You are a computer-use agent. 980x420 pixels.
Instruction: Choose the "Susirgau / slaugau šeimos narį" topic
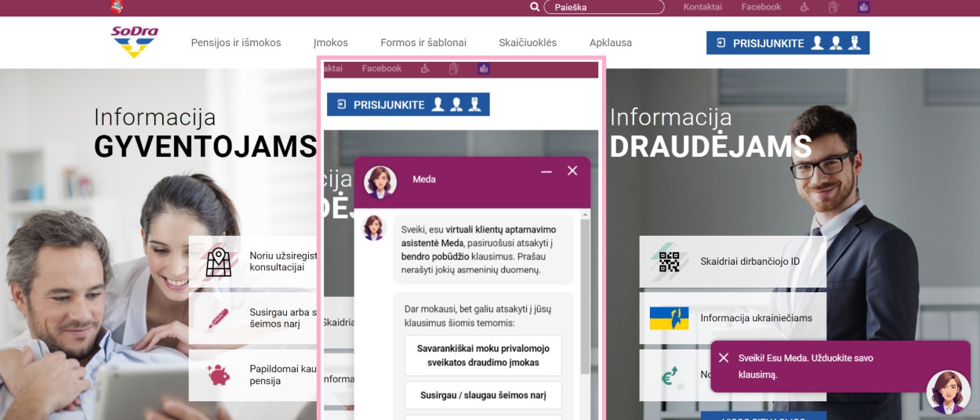pyautogui.click(x=483, y=395)
